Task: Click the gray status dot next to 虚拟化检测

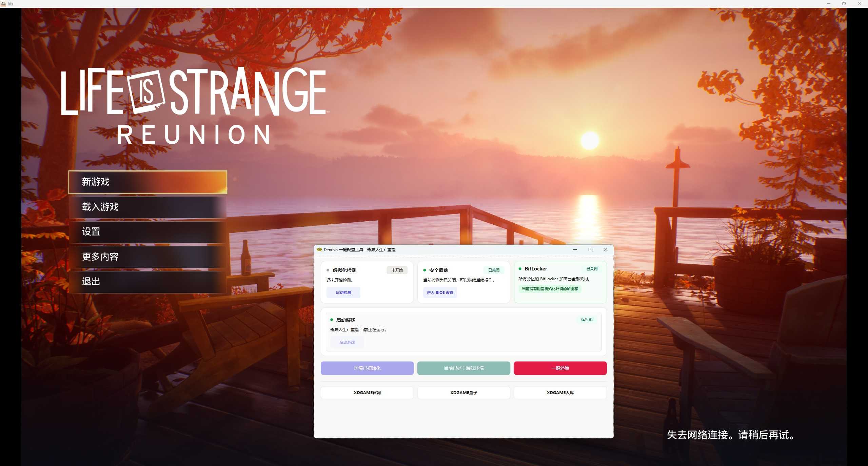Action: point(327,270)
